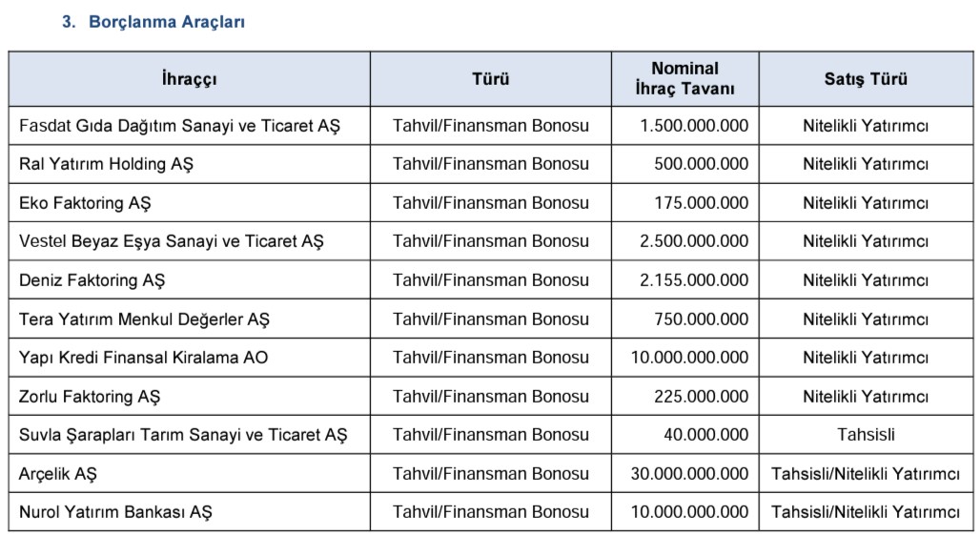Select the Türü column header
The height and width of the screenshot is (536, 980).
click(x=491, y=79)
